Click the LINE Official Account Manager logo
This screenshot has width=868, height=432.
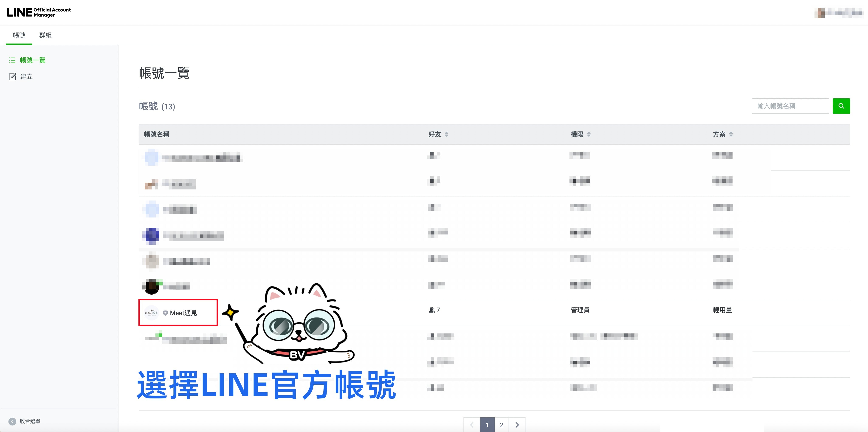[39, 13]
